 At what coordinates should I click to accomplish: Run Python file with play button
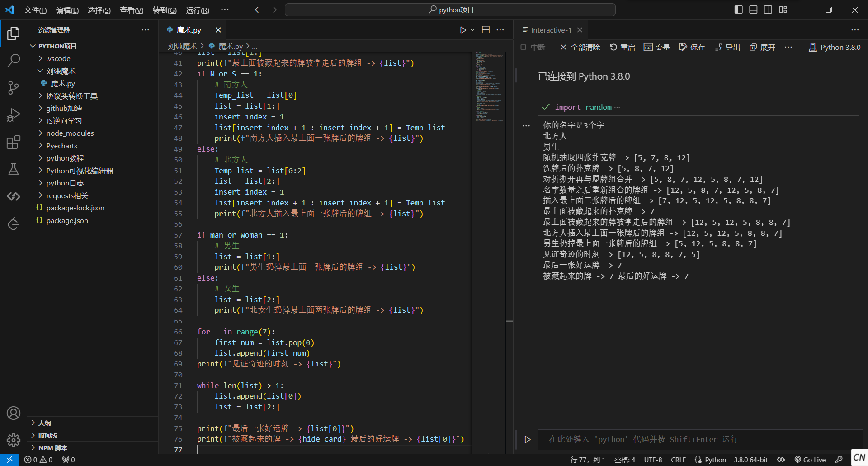pos(463,30)
